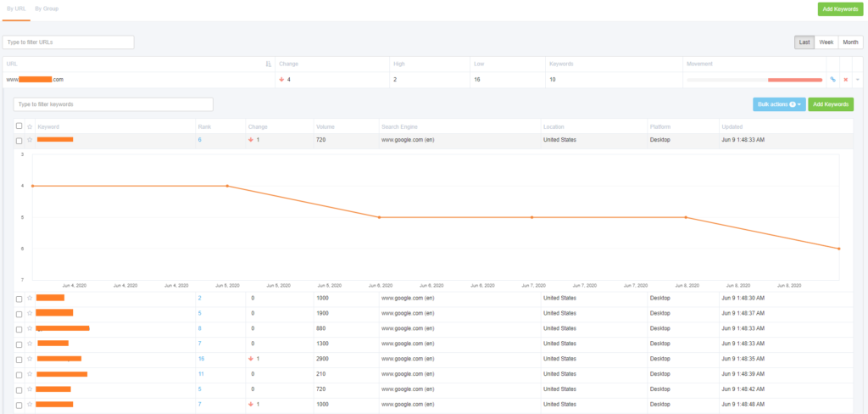Viewport: 868px width, 414px height.
Task: Star the keyword ranked 11
Action: pos(30,374)
